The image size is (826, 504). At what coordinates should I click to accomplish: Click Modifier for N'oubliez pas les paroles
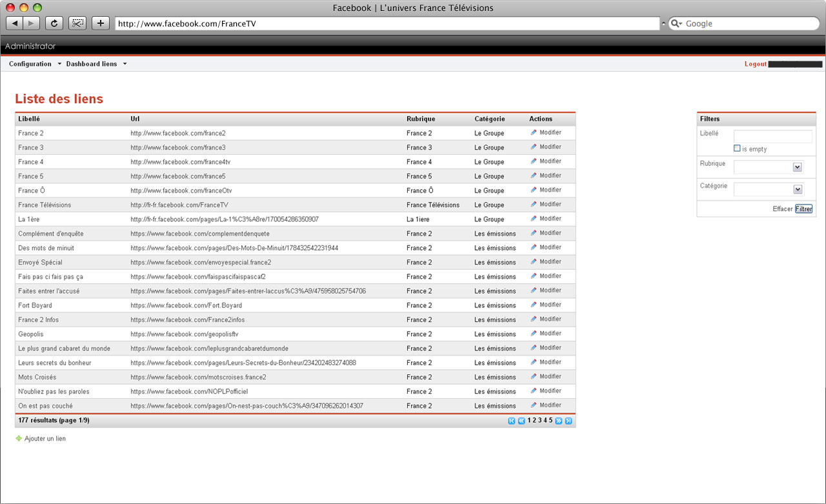[x=550, y=390]
